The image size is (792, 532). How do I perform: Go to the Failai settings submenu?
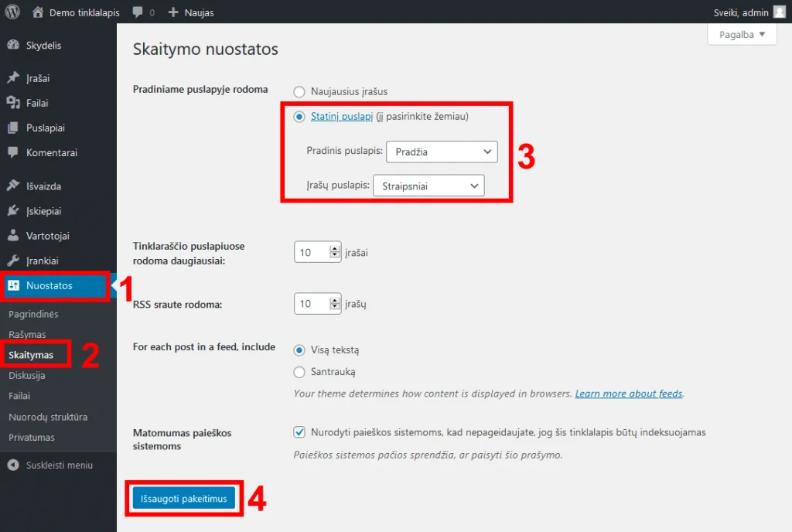tap(19, 396)
